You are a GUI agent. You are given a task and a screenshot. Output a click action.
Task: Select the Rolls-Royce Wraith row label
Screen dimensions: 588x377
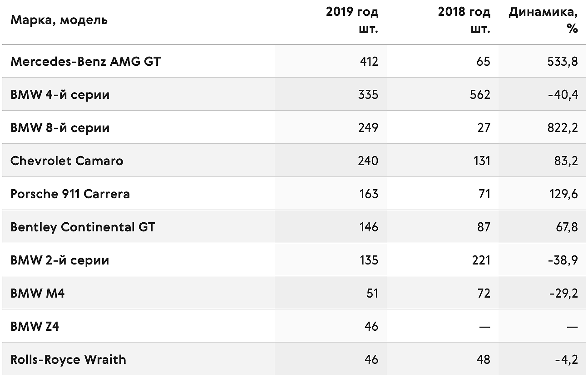tap(69, 359)
